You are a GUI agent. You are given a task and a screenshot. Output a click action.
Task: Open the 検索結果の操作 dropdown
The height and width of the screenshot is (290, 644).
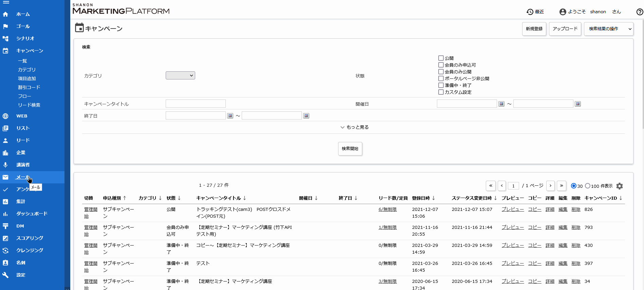[x=609, y=29]
